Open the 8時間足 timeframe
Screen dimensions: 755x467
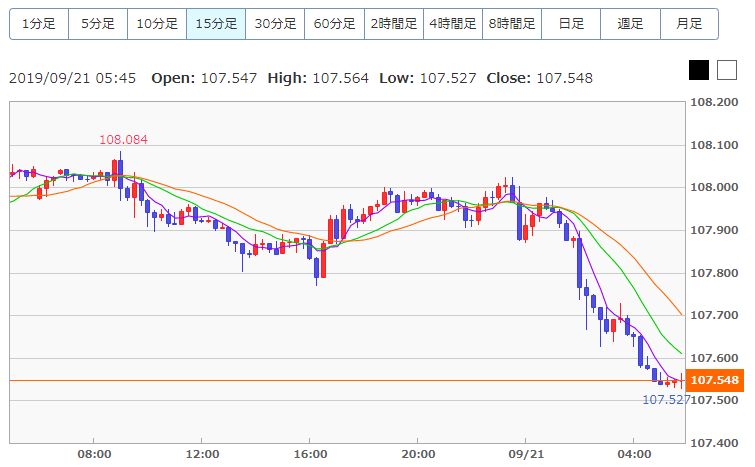coord(512,23)
